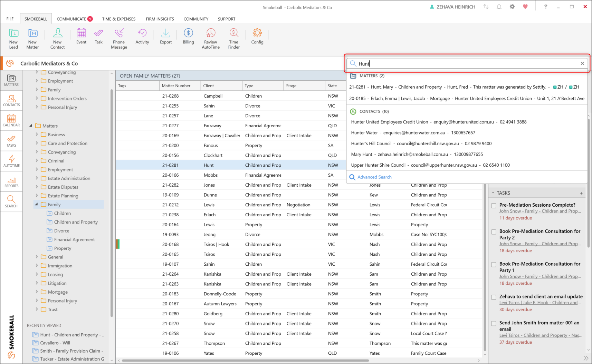Viewport: 592px width, 364px height.
Task: Create a New Matter from the ribbon
Action: pos(32,38)
